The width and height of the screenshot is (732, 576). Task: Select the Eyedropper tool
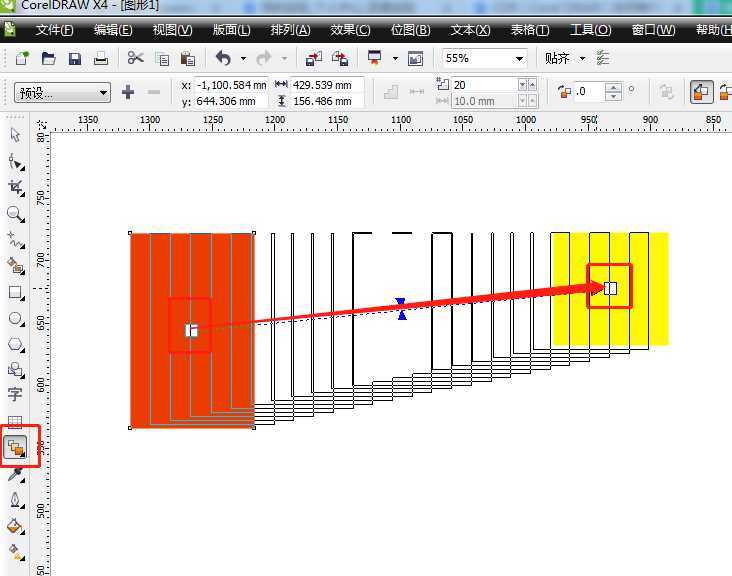(15, 474)
